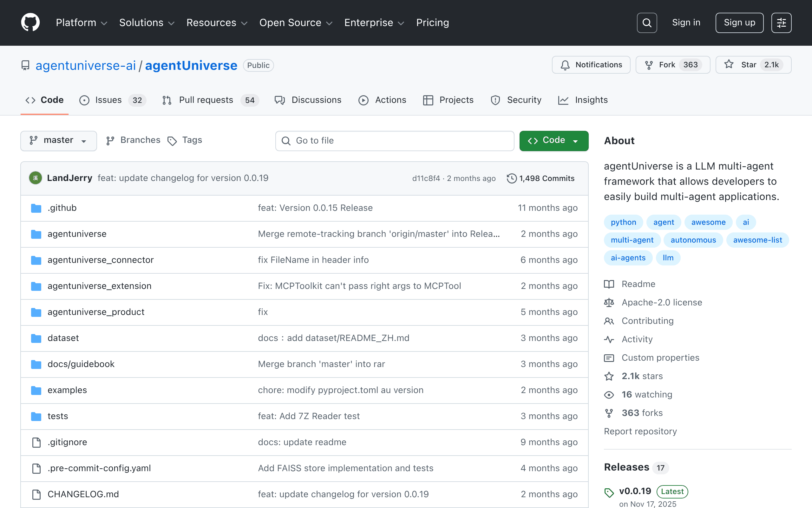Expand the Enterprise menu
Viewport: 812px width, 508px height.
click(374, 23)
